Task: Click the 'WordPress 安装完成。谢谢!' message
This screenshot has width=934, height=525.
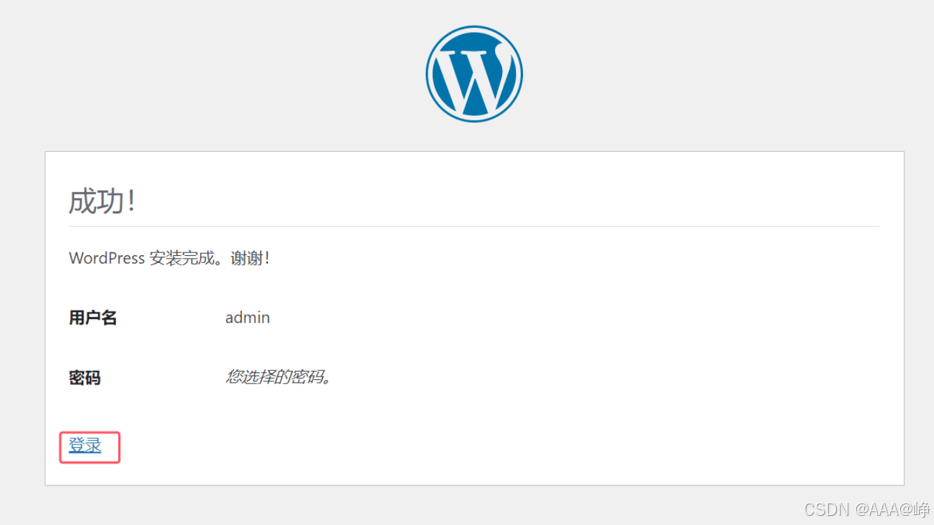Action: coord(169,258)
